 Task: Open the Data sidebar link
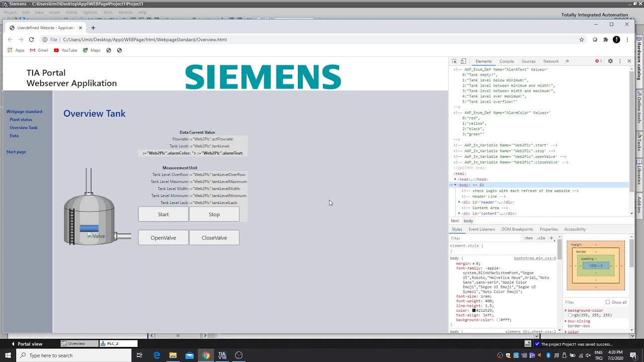(x=14, y=136)
